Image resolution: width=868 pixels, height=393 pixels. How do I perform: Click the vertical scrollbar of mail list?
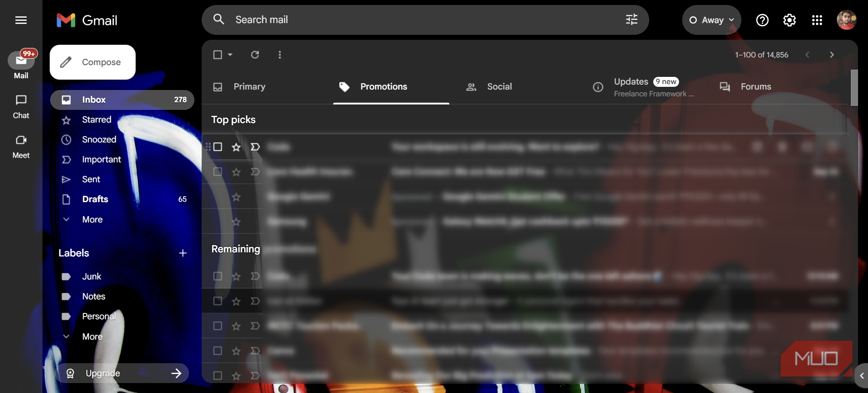pyautogui.click(x=854, y=88)
